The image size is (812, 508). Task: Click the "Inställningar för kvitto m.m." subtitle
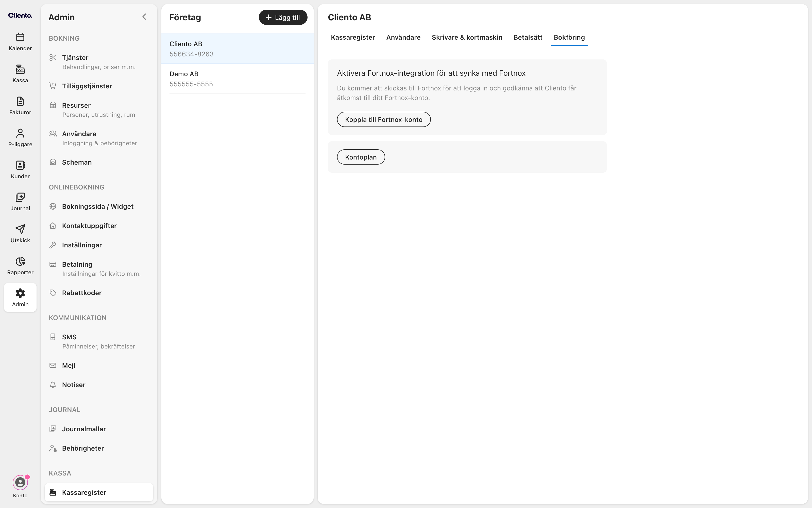(x=101, y=274)
